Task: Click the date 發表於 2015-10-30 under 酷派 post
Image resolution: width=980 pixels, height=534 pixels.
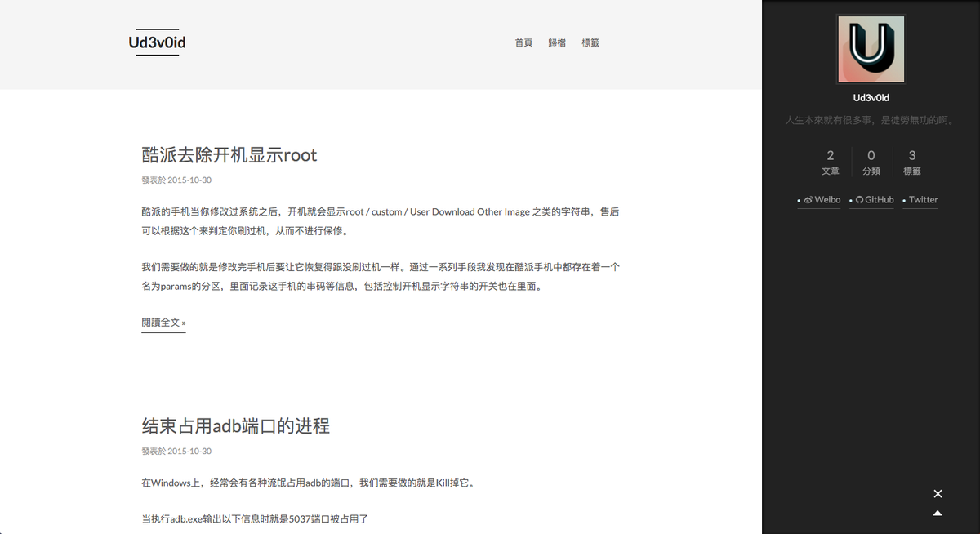Action: pos(176,180)
